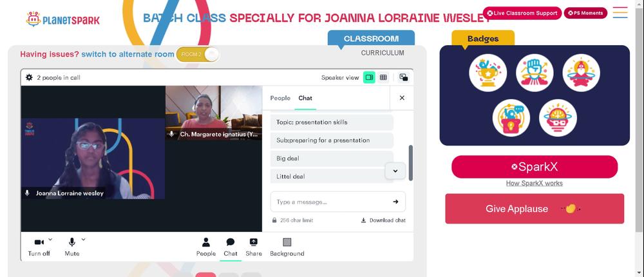Select the raised fist badge

[x=535, y=73]
